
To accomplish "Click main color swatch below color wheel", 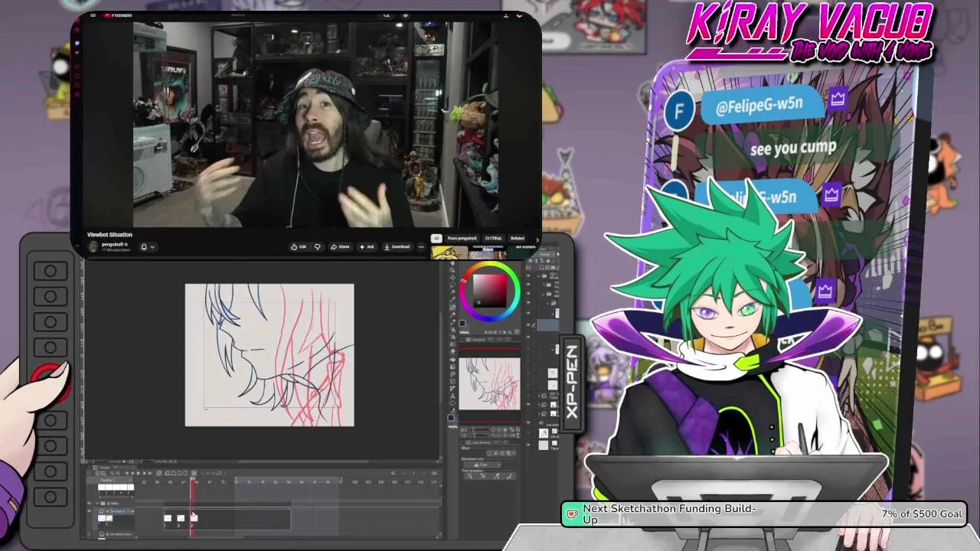I will click(462, 323).
